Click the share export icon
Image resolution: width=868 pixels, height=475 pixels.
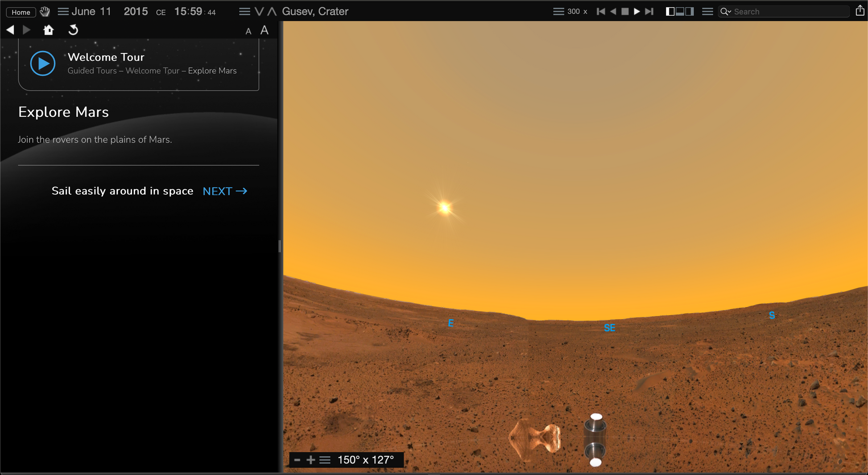pos(860,11)
